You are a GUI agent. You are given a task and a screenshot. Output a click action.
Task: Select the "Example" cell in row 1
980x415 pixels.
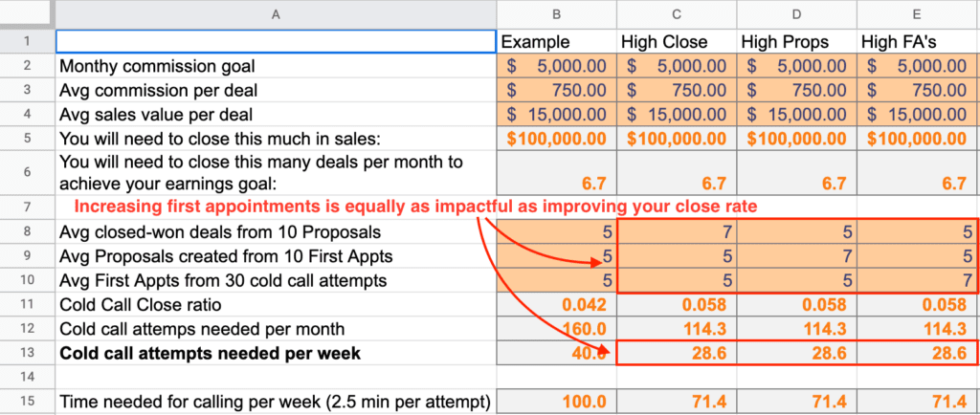click(x=556, y=42)
